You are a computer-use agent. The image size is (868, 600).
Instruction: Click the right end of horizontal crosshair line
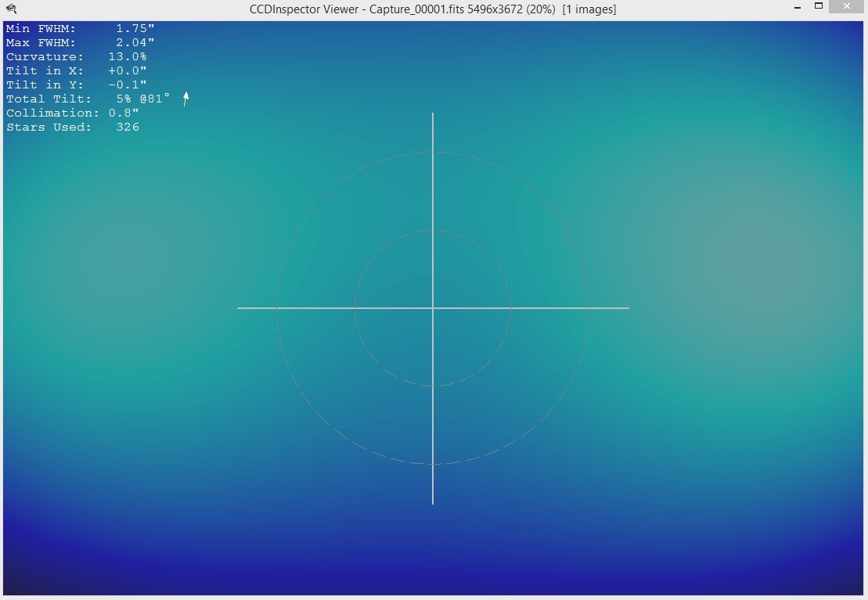628,308
